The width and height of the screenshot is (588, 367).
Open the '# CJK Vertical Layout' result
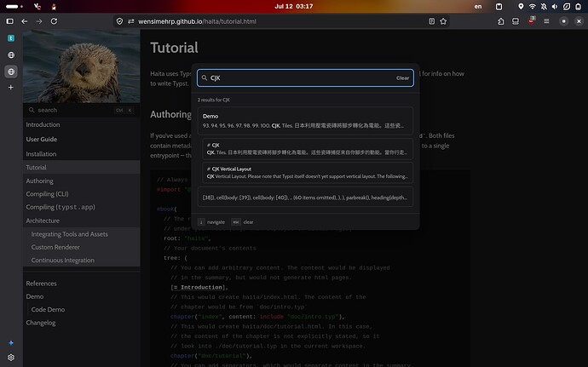[307, 173]
